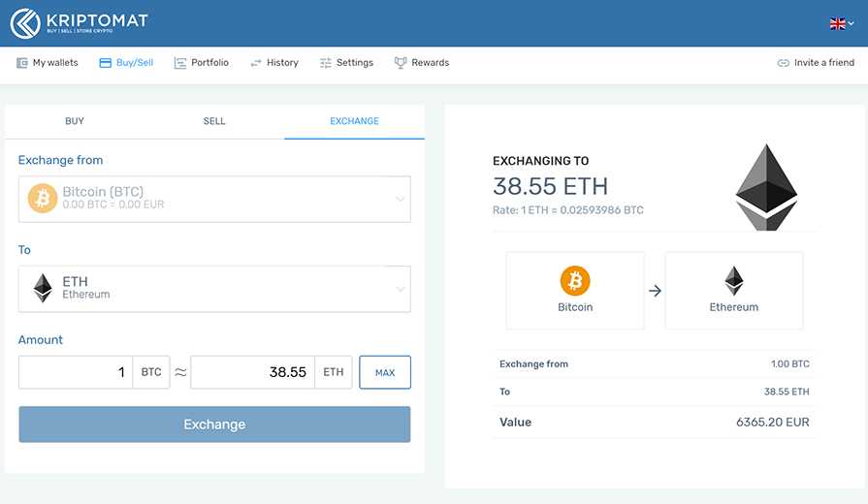Click the arrow between Bitcoin and Ethereum
Image resolution: width=868 pixels, height=504 pixels.
coord(655,291)
